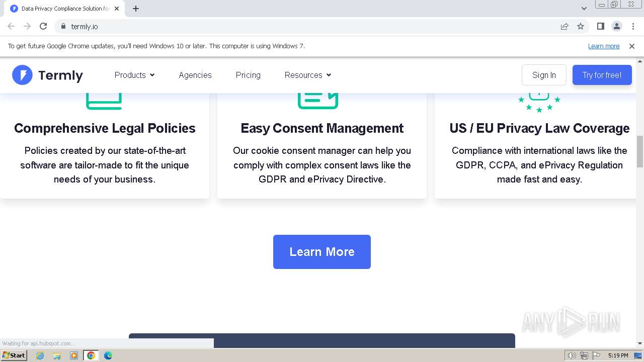644x362 pixels.
Task: Open Chrome's three-dot menu
Action: 633,26
